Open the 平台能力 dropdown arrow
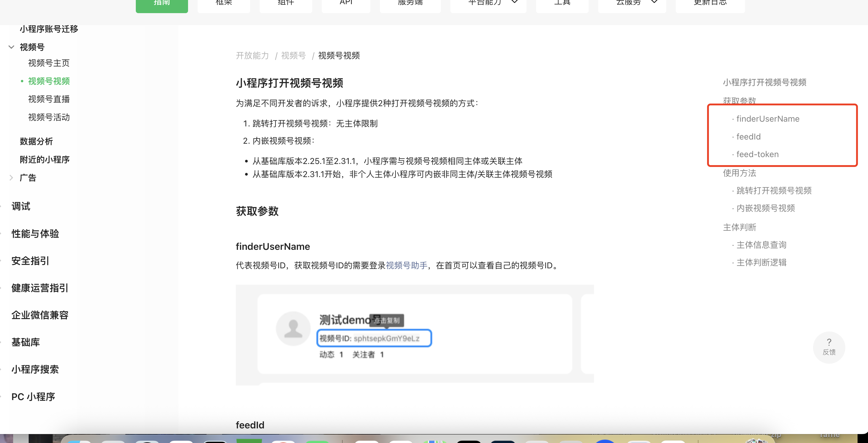 515,2
